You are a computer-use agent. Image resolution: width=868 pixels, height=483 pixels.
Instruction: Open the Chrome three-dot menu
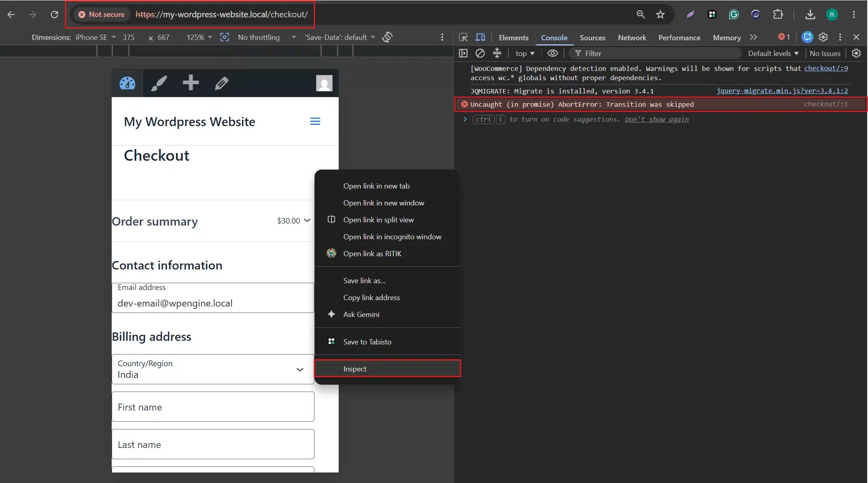(x=853, y=15)
